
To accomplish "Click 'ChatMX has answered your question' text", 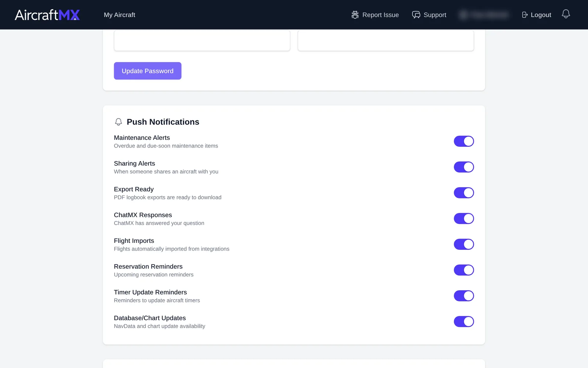I will 159,223.
